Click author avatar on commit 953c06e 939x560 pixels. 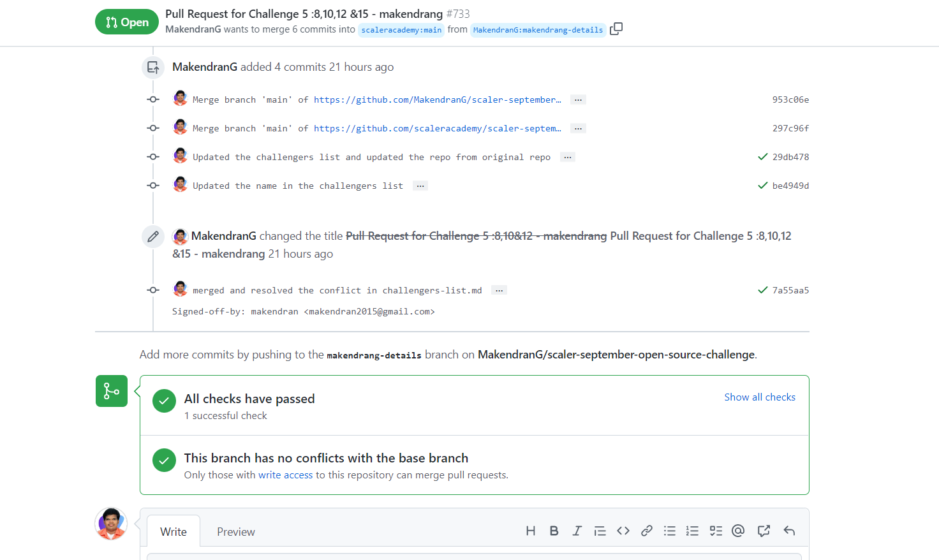pyautogui.click(x=181, y=98)
